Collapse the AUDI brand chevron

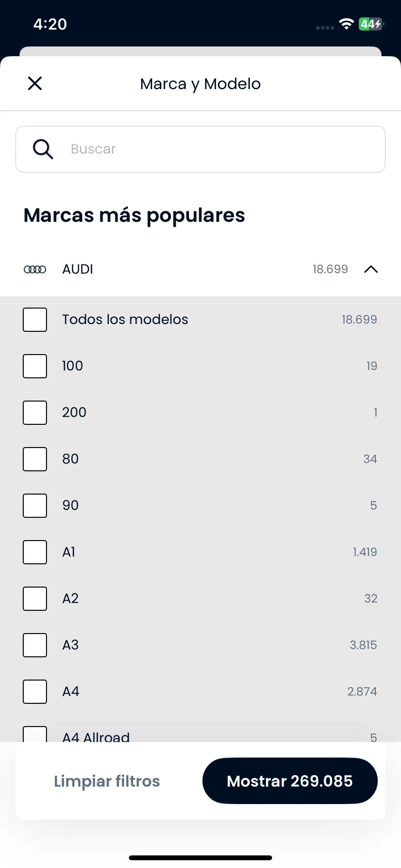click(370, 269)
